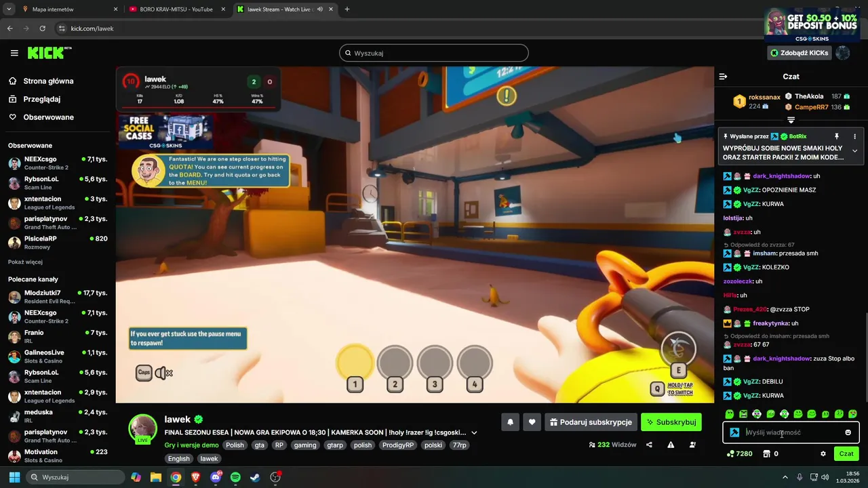Open Motivation channel in sidebar

pos(58,456)
